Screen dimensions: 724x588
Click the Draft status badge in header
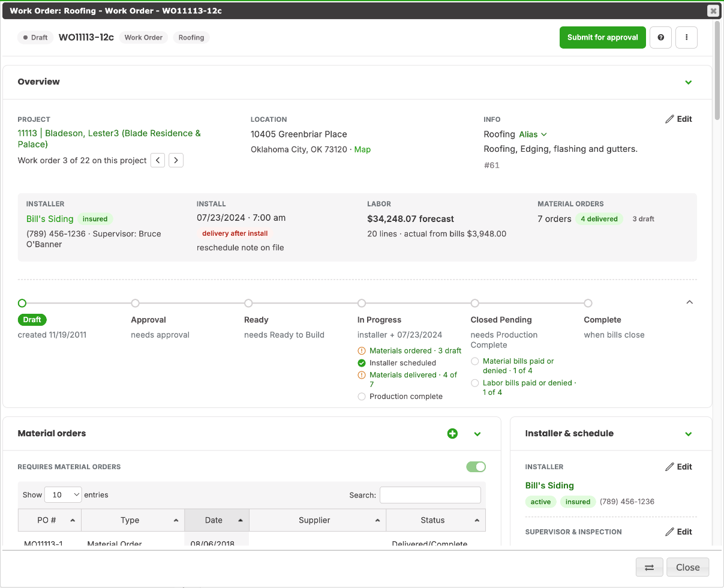[x=35, y=37]
